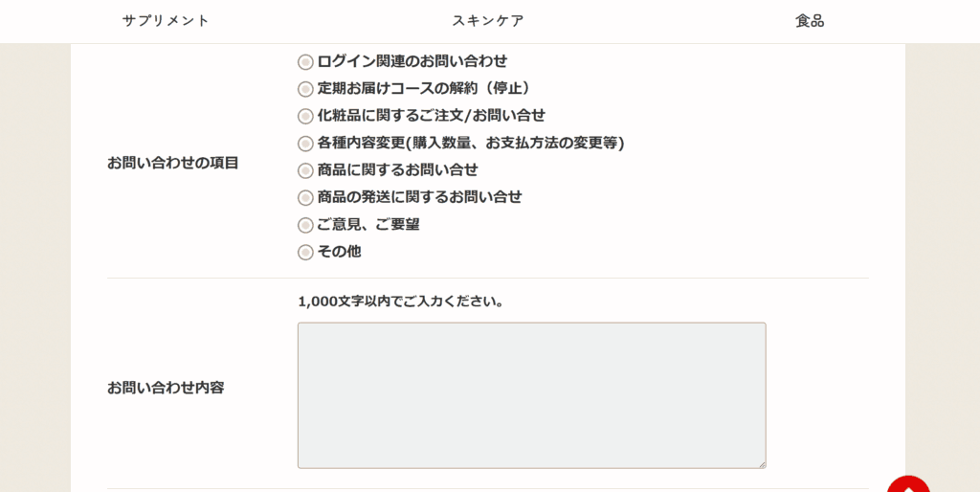Check the その他 radio button
Screen dimensions: 980x492
coord(305,253)
